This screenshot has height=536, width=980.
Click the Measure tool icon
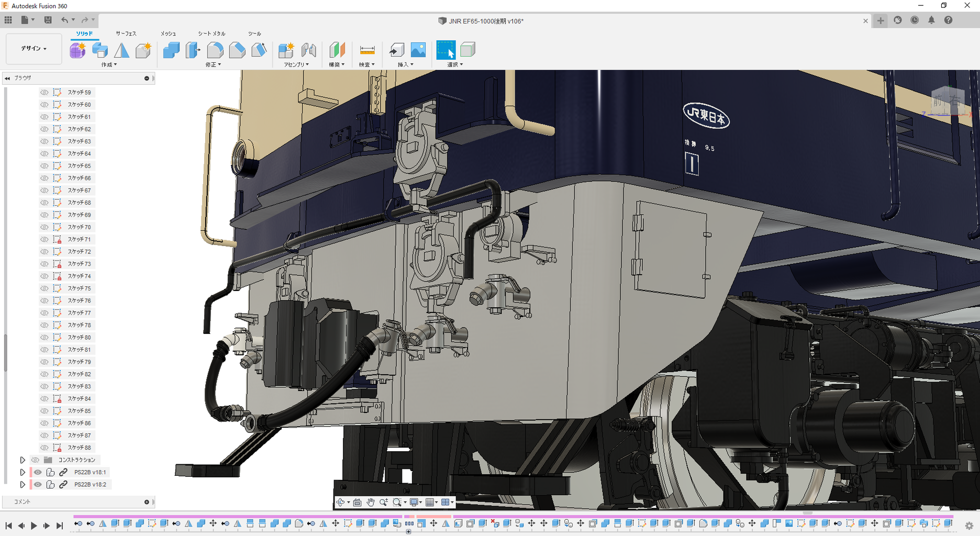[x=367, y=50]
